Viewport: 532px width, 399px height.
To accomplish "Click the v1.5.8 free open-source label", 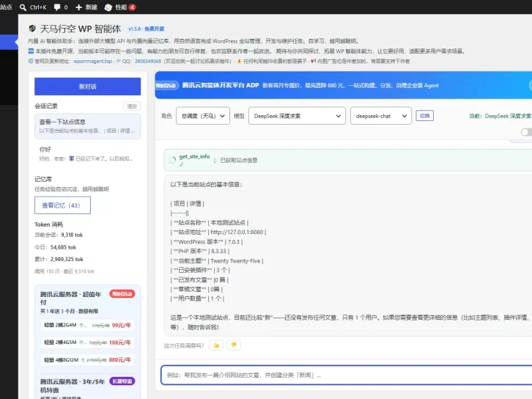I will 147,29.
